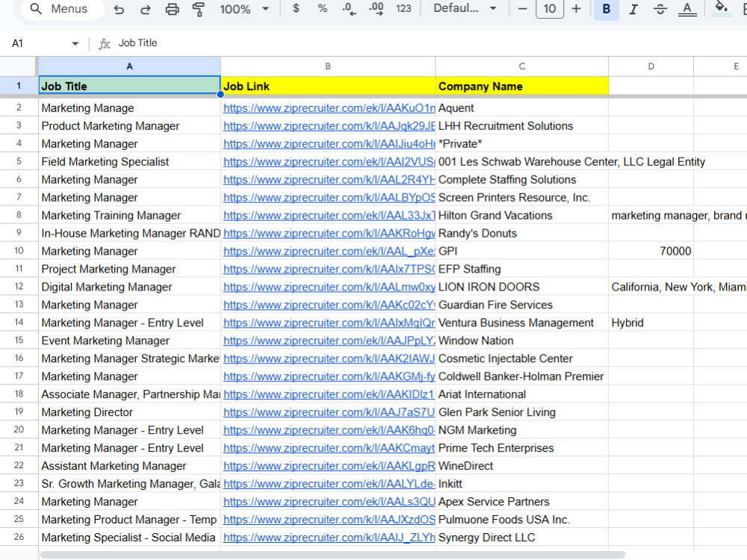Viewport: 747px width, 560px height.
Task: Select column C header
Action: (x=522, y=66)
